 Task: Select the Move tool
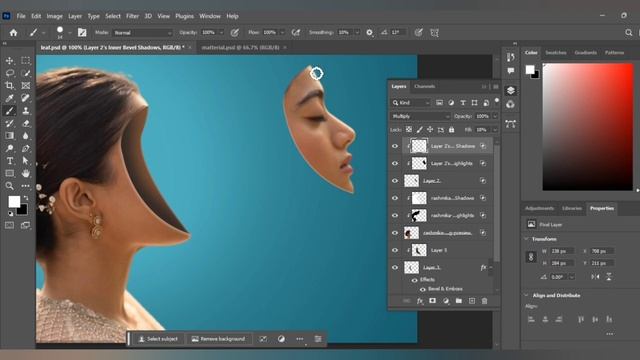pos(9,60)
